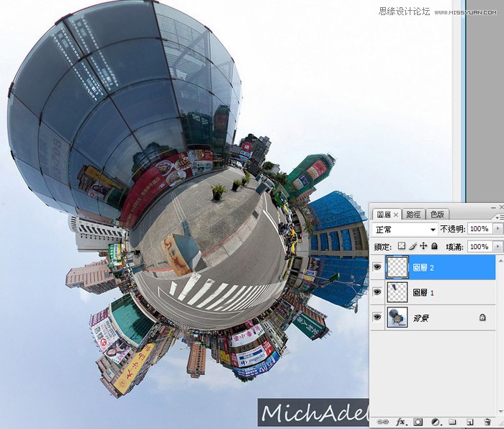Create a new layer
Screen dimensions: 504x429
point(469,422)
